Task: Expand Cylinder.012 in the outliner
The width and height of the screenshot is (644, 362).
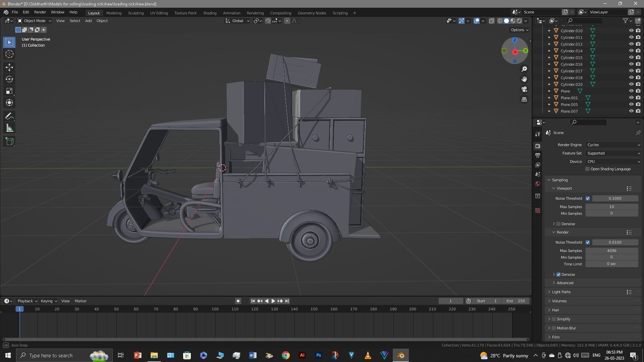Action: click(549, 44)
